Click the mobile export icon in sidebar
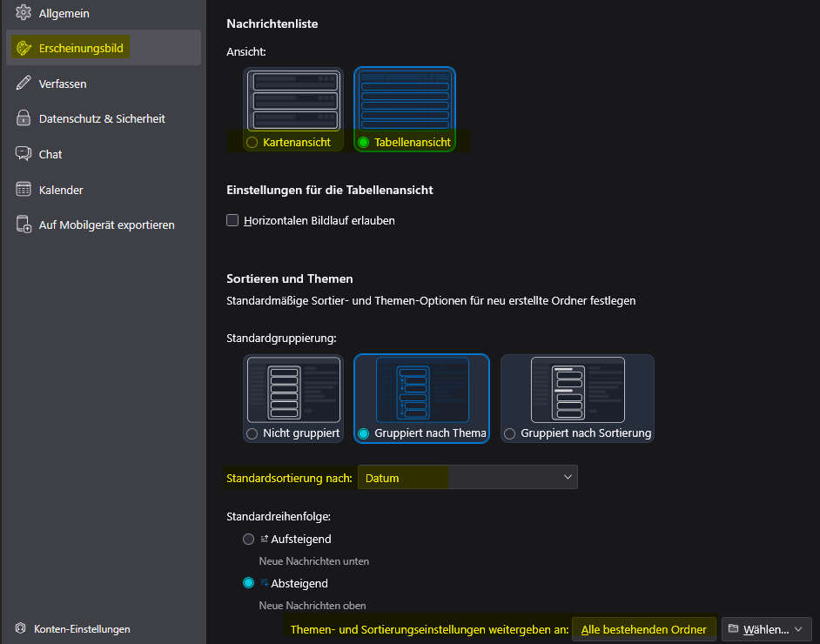The width and height of the screenshot is (820, 644). pos(24,225)
